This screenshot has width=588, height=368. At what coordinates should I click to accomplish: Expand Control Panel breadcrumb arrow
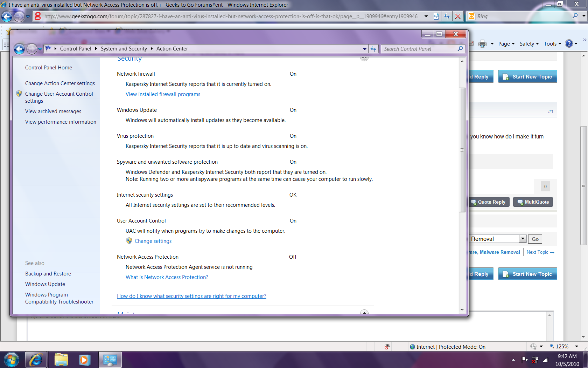point(96,49)
